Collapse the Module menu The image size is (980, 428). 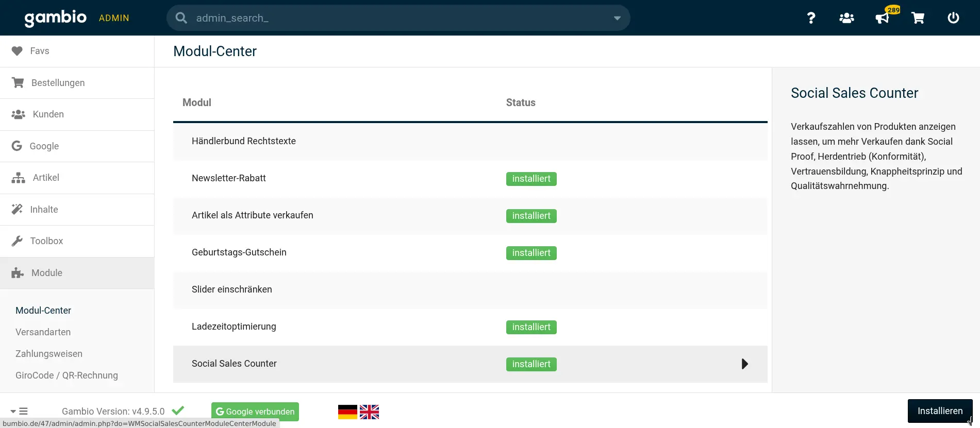pos(77,273)
